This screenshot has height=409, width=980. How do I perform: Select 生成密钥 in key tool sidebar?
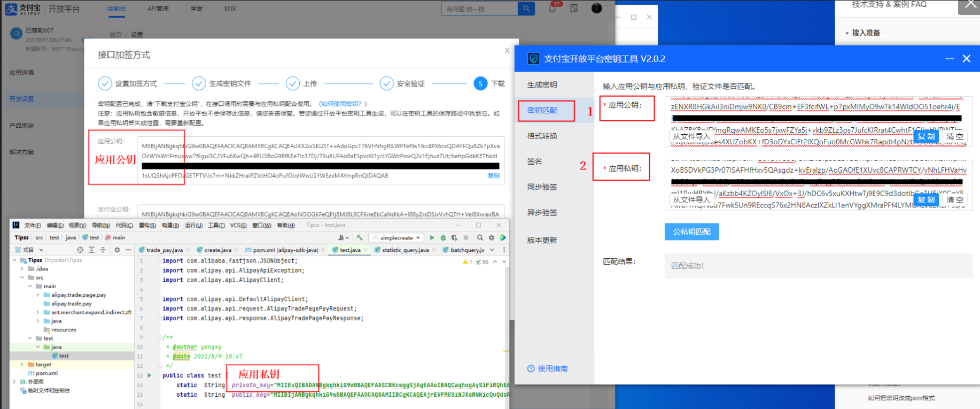tap(542, 85)
